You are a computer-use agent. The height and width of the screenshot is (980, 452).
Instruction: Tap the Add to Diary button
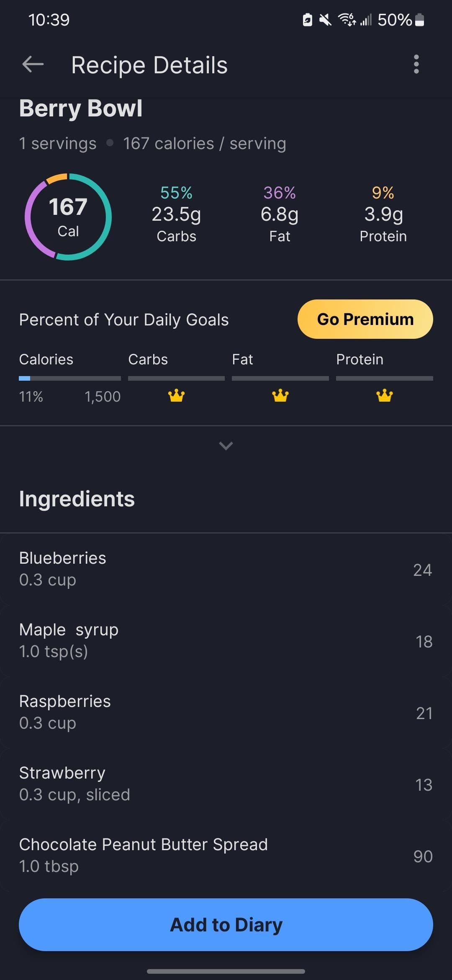coord(226,924)
